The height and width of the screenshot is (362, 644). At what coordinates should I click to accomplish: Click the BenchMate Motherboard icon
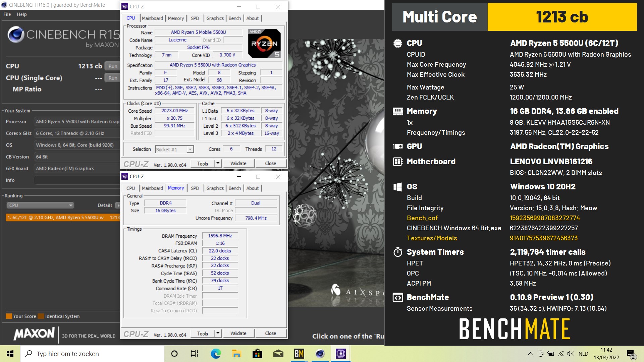click(397, 162)
